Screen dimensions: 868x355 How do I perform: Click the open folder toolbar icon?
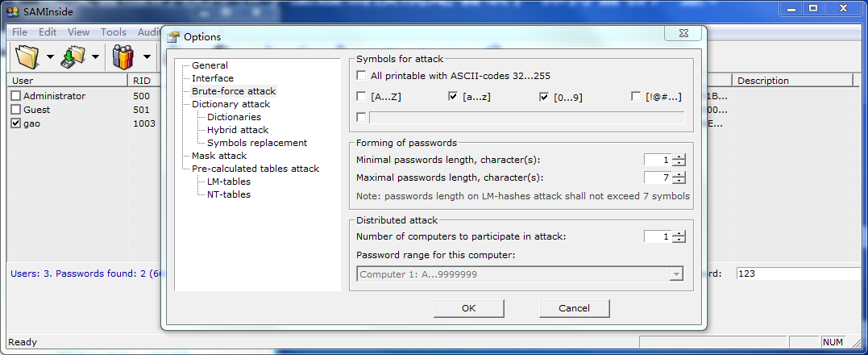27,56
